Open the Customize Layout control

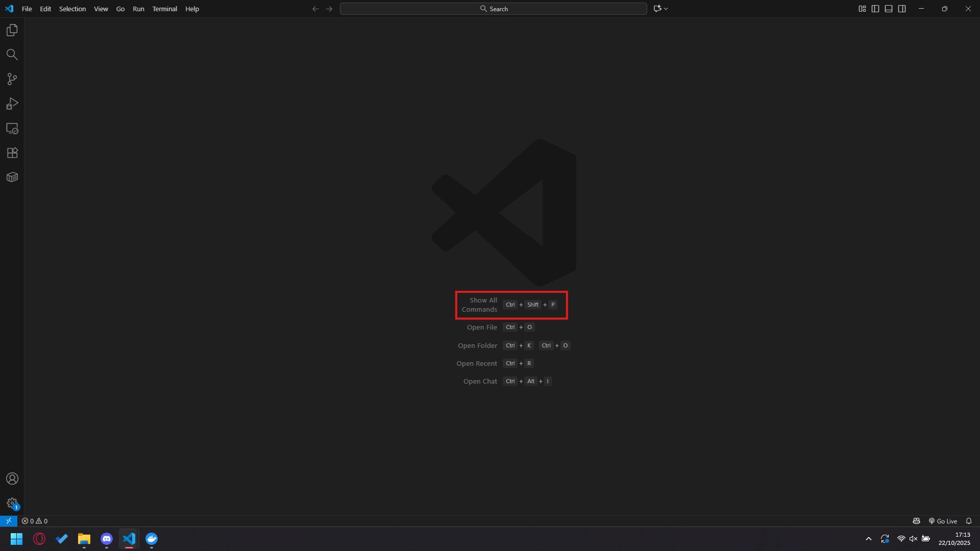point(863,8)
